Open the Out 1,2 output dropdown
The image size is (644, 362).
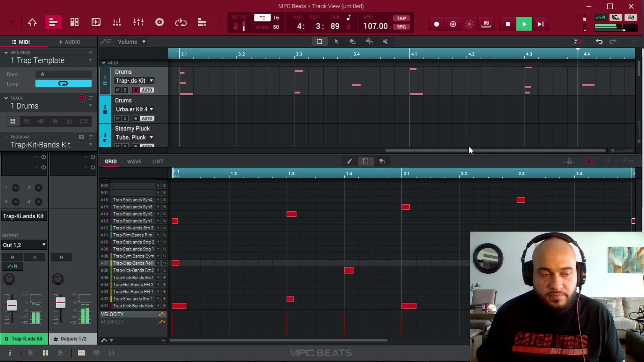click(x=24, y=245)
